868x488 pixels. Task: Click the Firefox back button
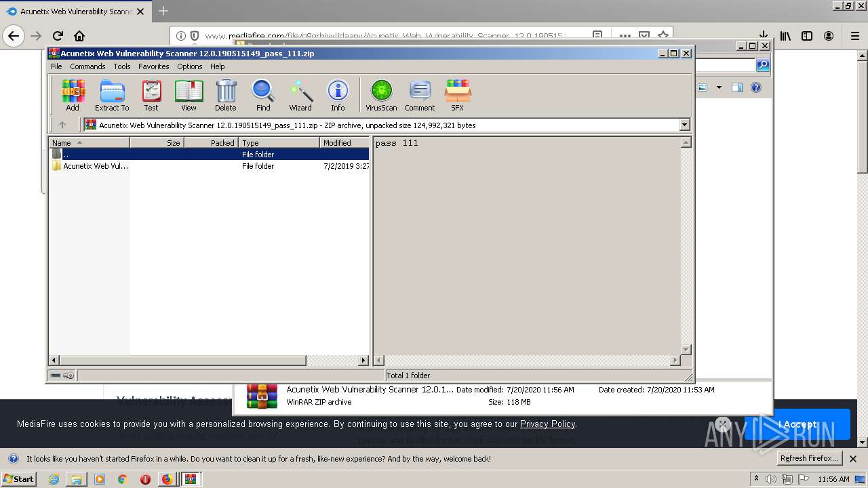click(14, 36)
